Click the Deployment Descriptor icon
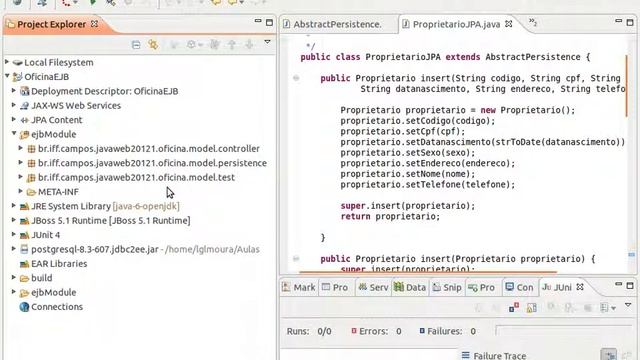This screenshot has width=640, height=360. click(24, 91)
